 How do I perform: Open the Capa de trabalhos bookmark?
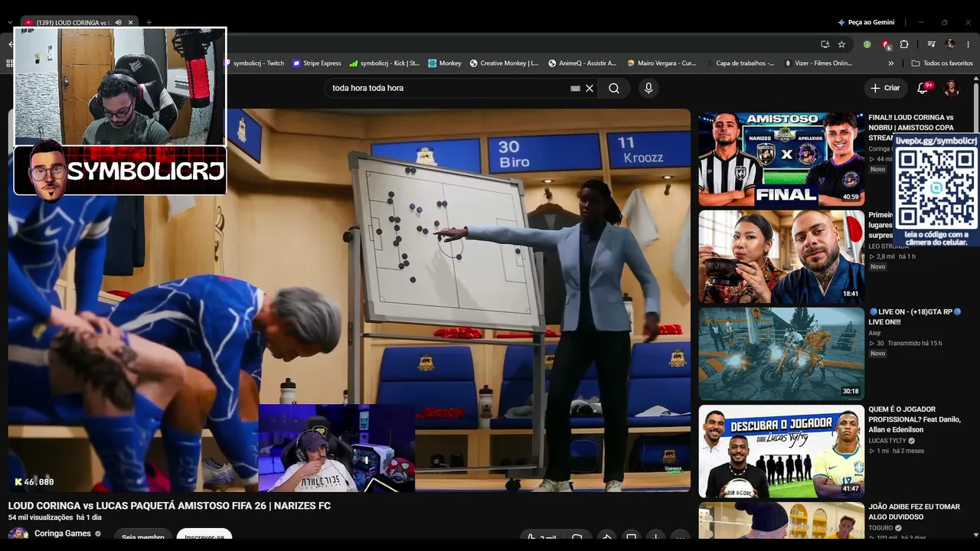point(740,64)
